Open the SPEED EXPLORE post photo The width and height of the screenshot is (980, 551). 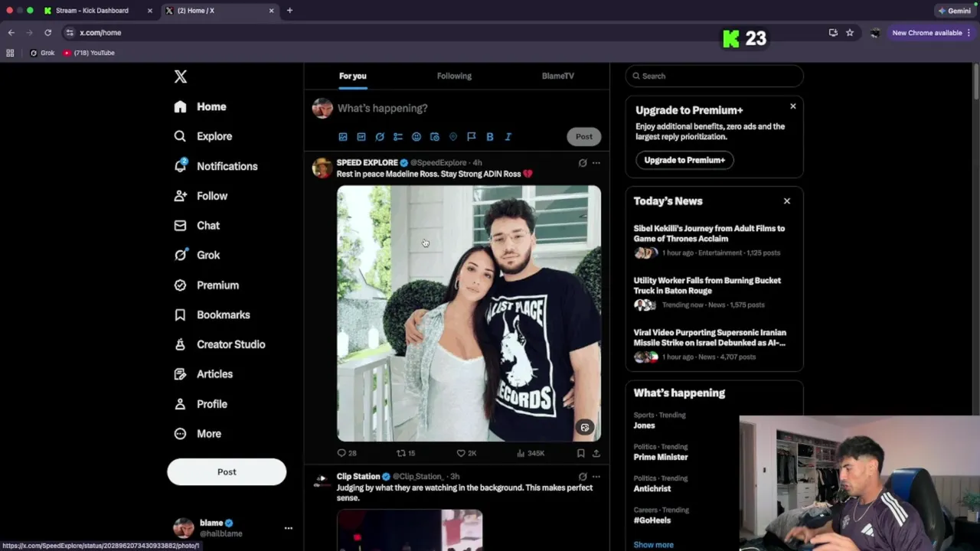pyautogui.click(x=469, y=314)
